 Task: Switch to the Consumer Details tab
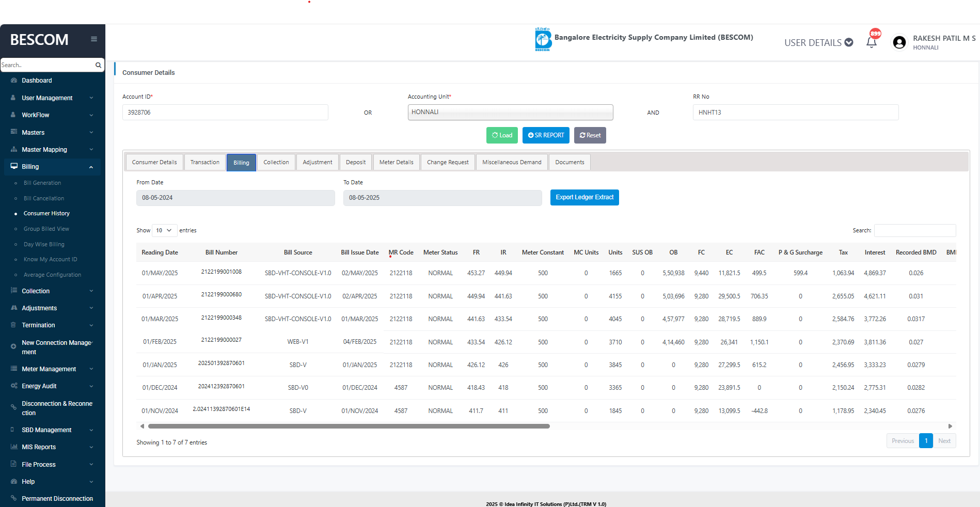[154, 162]
